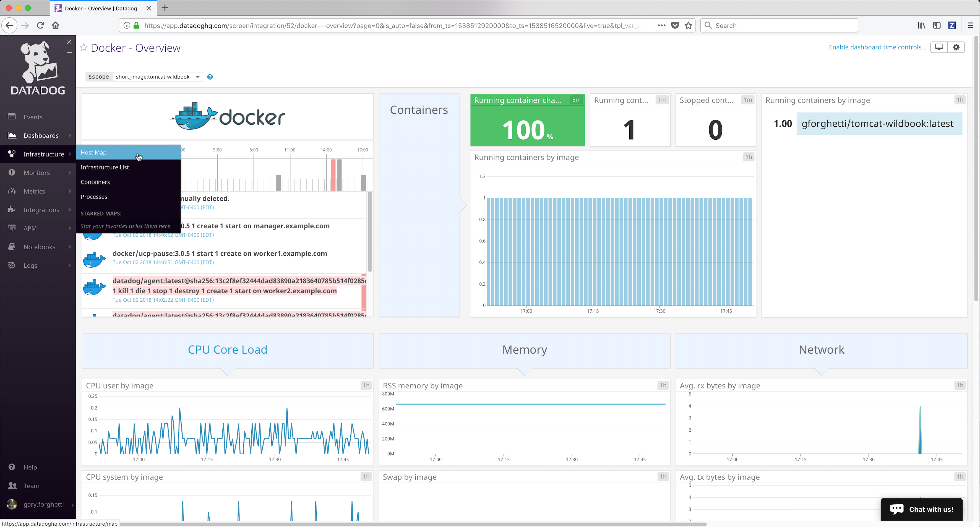
Task: Open the Logs sidebar icon
Action: [12, 265]
